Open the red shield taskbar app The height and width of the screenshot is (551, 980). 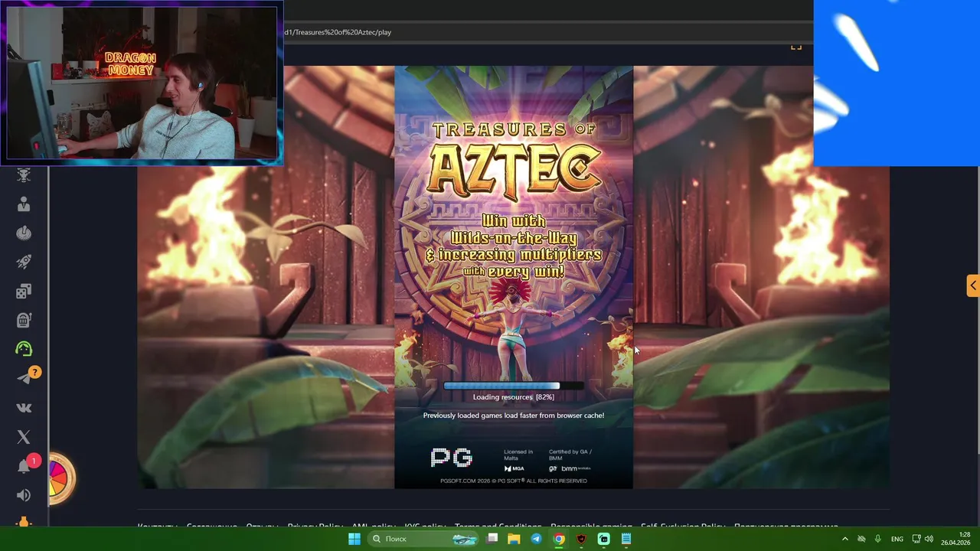pyautogui.click(x=581, y=539)
